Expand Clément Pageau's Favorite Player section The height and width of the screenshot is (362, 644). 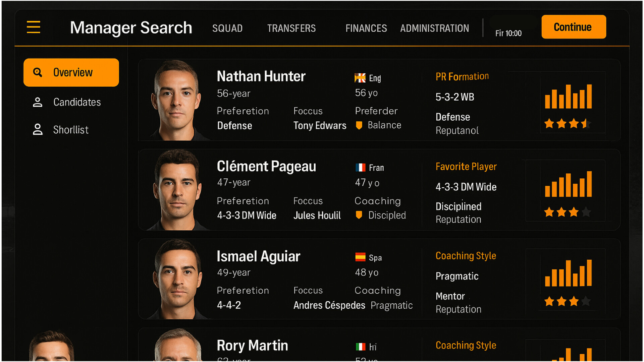click(x=466, y=167)
